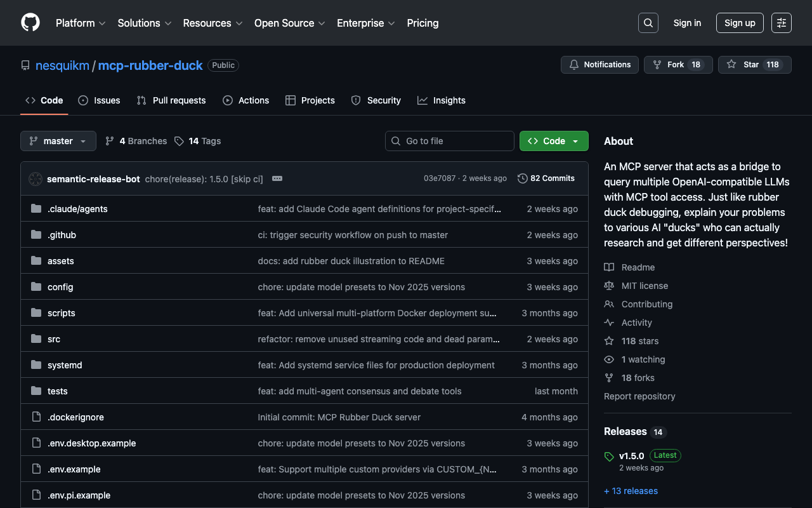Open the 82 Commits history

click(x=546, y=178)
